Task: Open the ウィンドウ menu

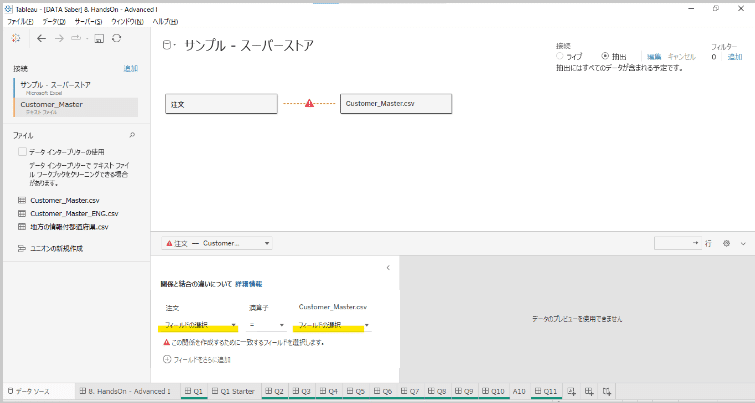Action: tap(127, 22)
